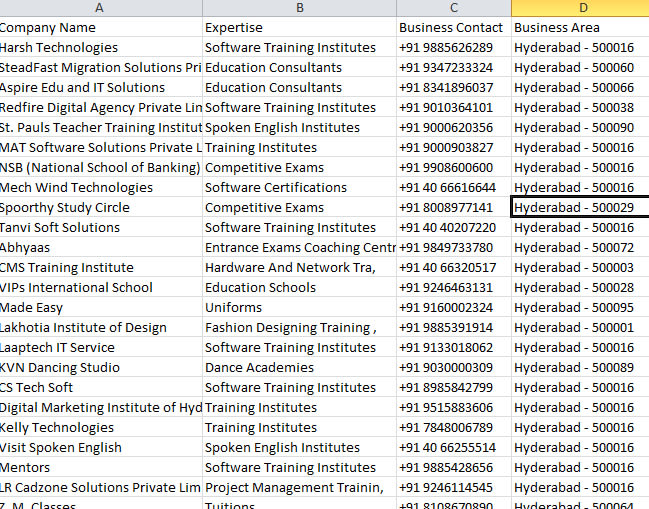Click the 'Uniforms' expertise cell
This screenshot has width=649, height=509.
point(299,307)
